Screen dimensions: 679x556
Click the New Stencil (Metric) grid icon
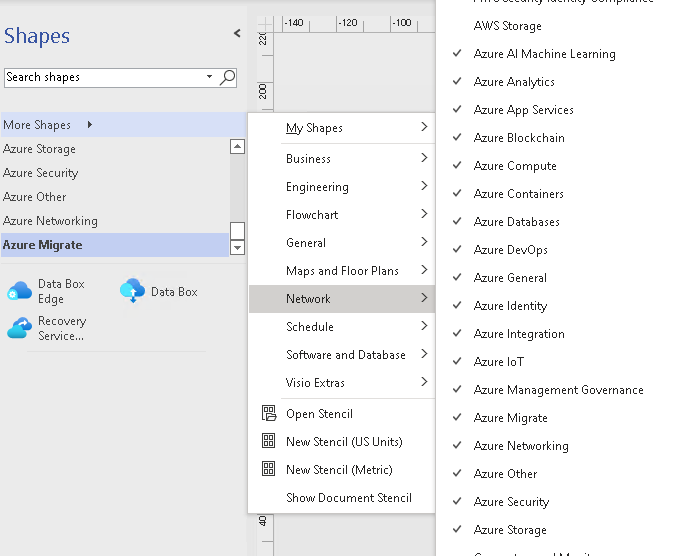coord(268,469)
